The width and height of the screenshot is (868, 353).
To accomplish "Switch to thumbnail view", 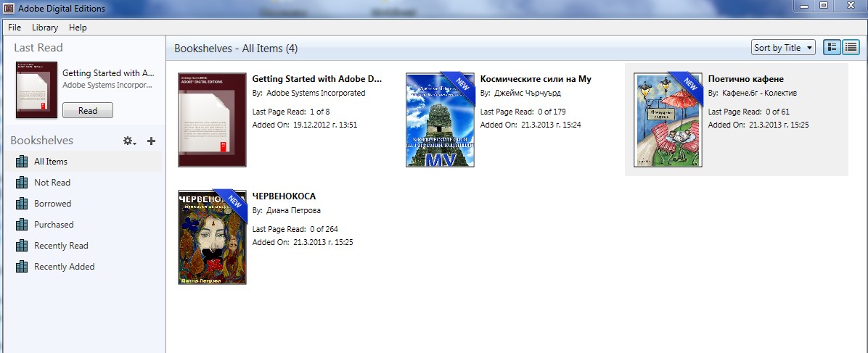I will point(832,48).
